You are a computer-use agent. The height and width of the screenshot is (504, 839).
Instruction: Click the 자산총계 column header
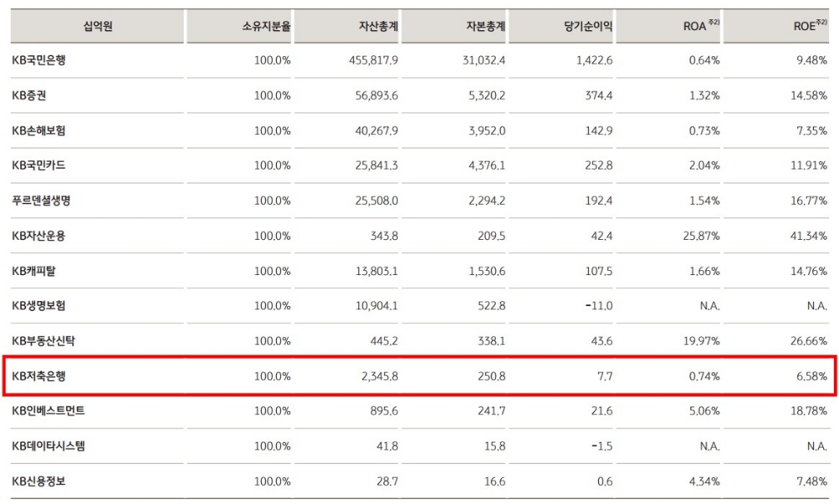[x=377, y=26]
